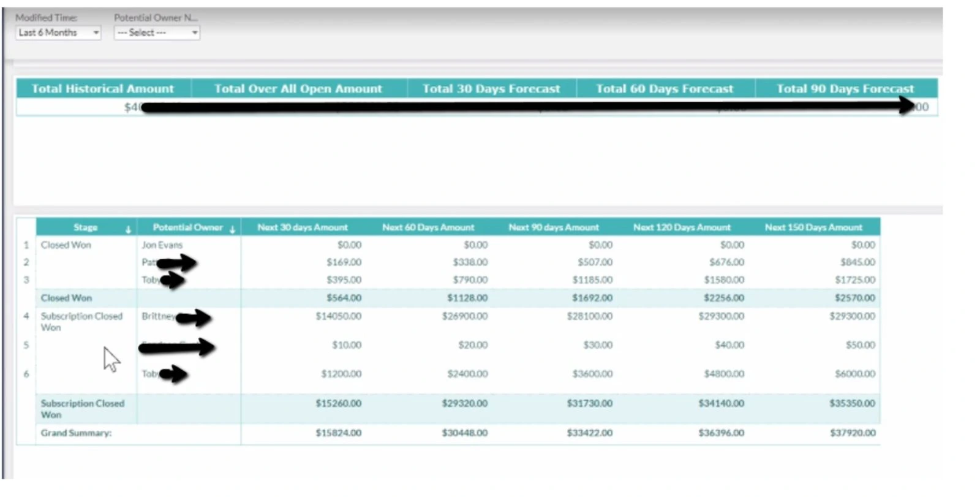Click the sort arrow in Potential Owner header
This screenshot has height=497, width=980.
pyautogui.click(x=233, y=230)
